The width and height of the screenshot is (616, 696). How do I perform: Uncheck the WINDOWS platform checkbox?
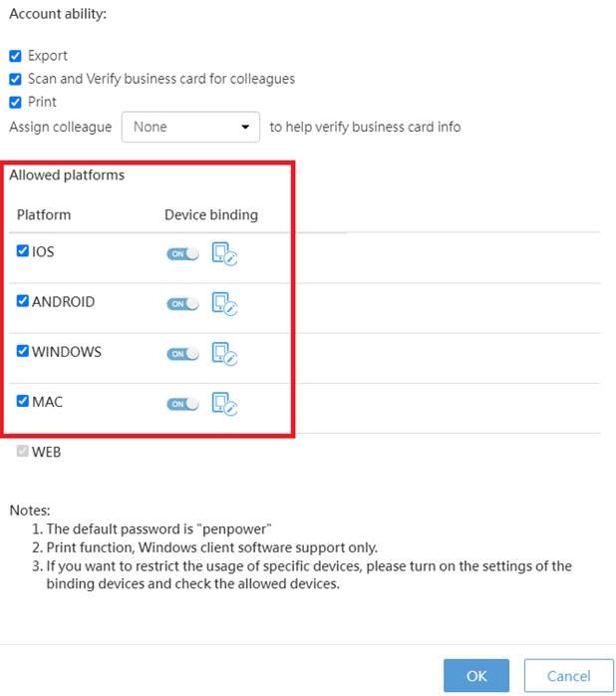[x=23, y=351]
